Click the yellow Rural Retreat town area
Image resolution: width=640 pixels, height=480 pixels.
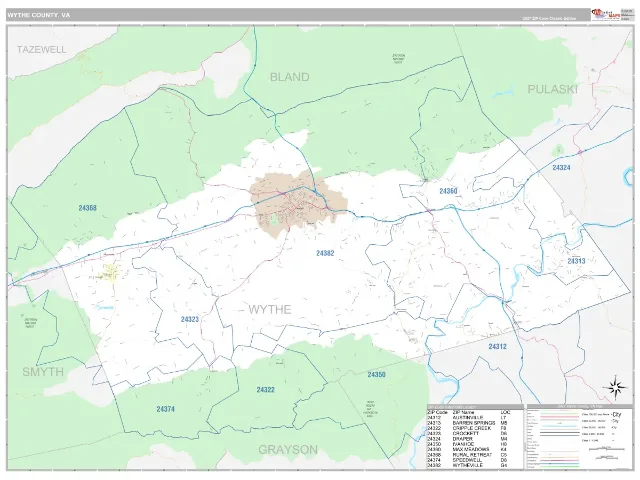(111, 272)
